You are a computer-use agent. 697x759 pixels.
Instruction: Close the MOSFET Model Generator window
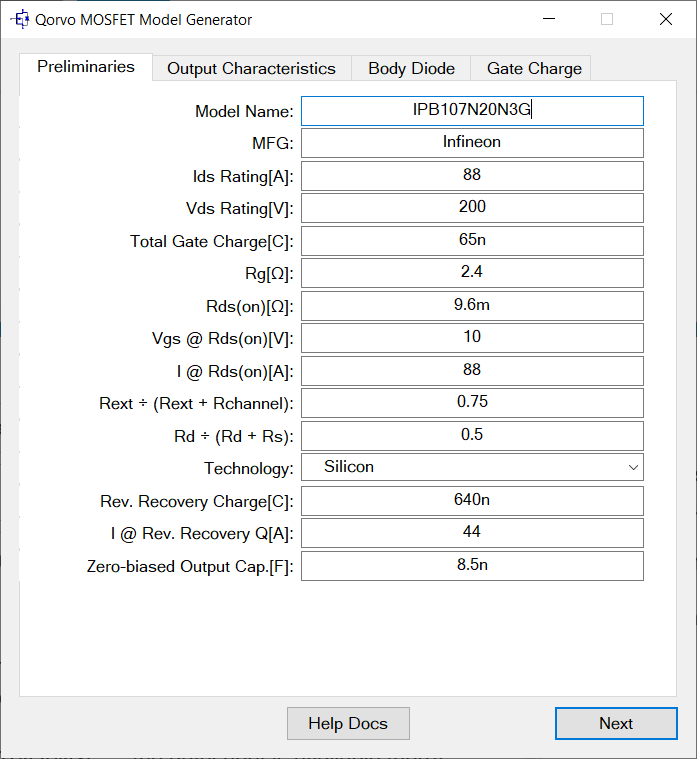[x=666, y=19]
